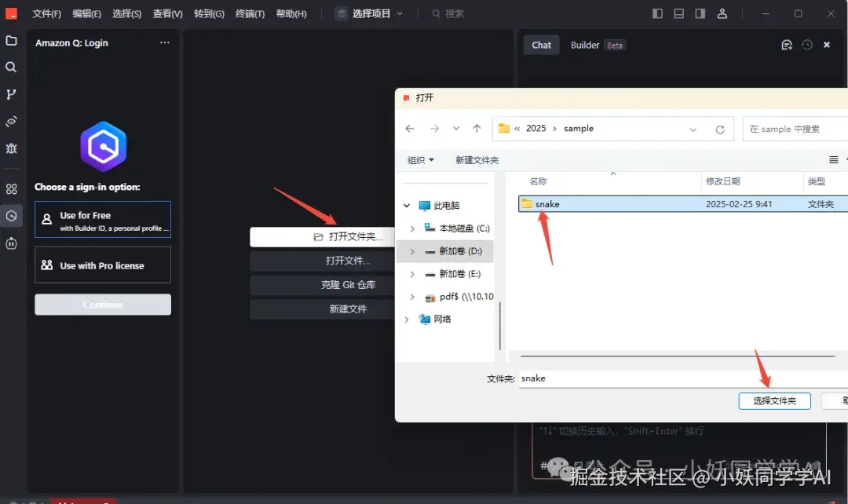Select the snake folder row
848x504 pixels.
click(682, 204)
